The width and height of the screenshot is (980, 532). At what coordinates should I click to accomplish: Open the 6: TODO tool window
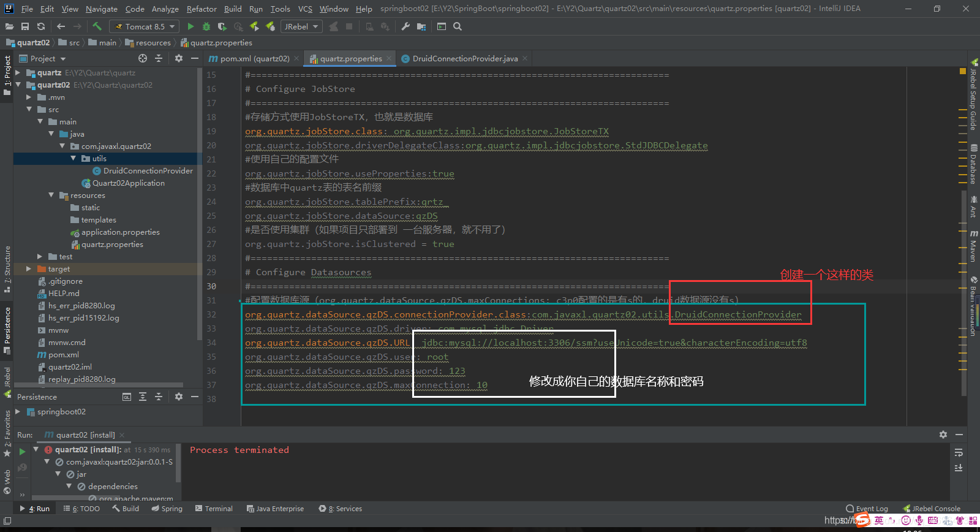point(81,509)
